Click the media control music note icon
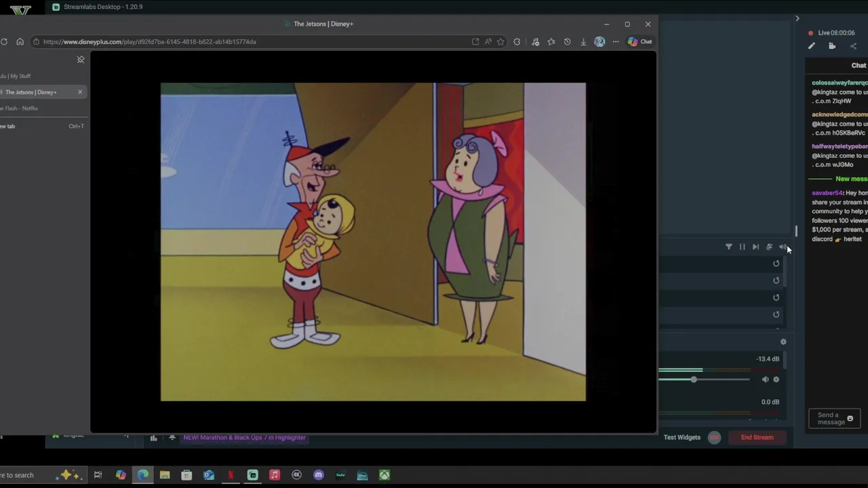 pos(535,41)
